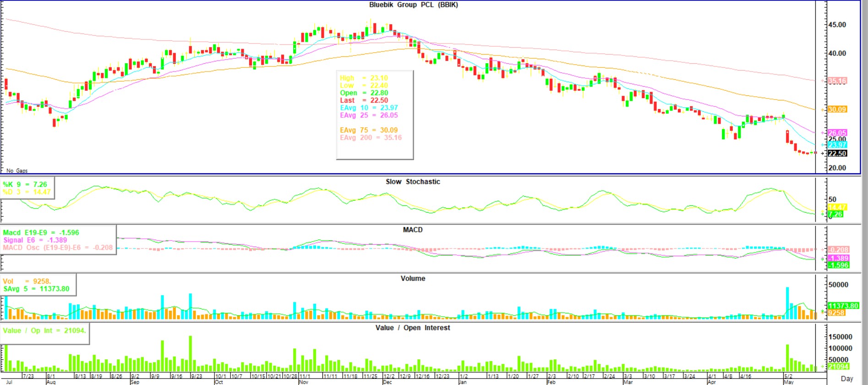Screen dimensions: 868x385
Task: Select the Low = 22.40 line in info box
Action: (x=364, y=85)
